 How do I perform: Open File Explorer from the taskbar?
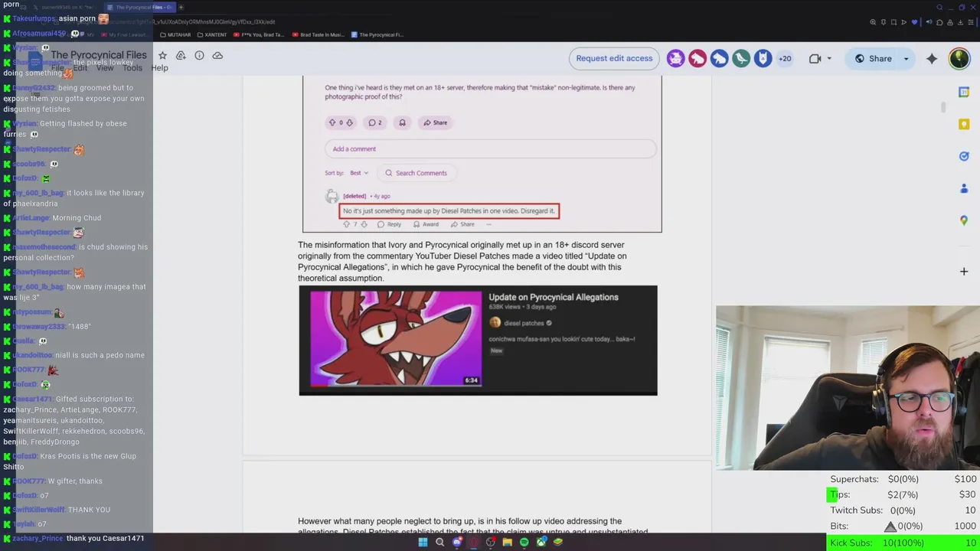507,542
